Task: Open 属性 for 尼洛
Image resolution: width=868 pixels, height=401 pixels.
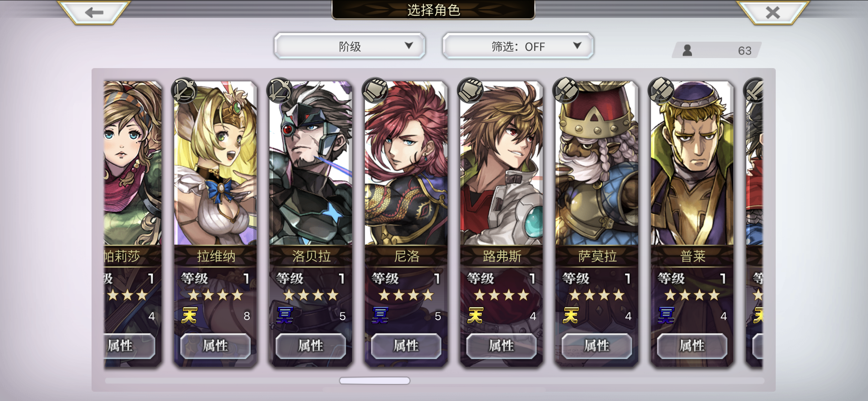Action: click(406, 346)
